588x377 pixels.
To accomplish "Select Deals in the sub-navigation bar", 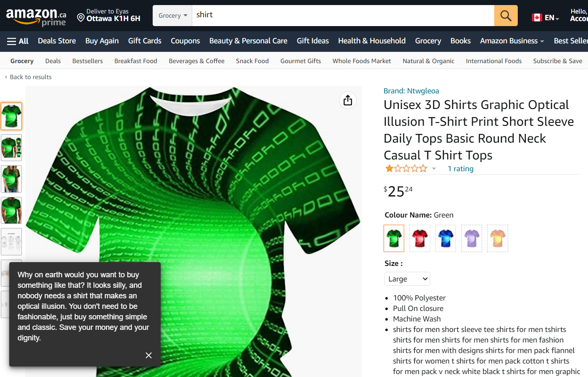I will (53, 61).
